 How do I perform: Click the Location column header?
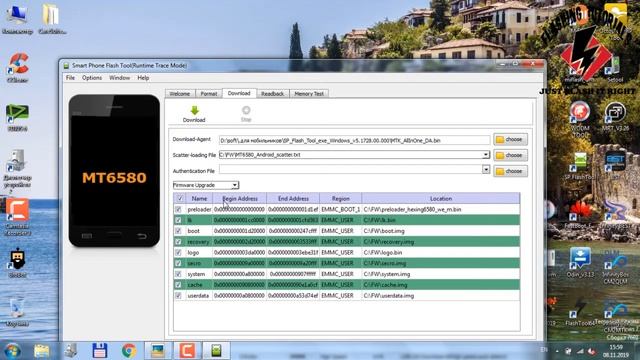[x=441, y=199]
